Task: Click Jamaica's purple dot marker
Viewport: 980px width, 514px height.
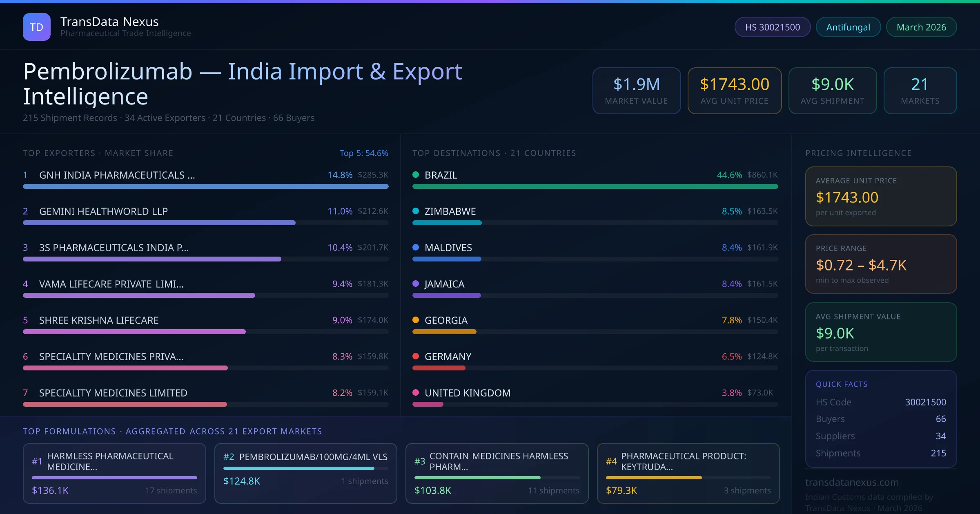Action: [416, 284]
